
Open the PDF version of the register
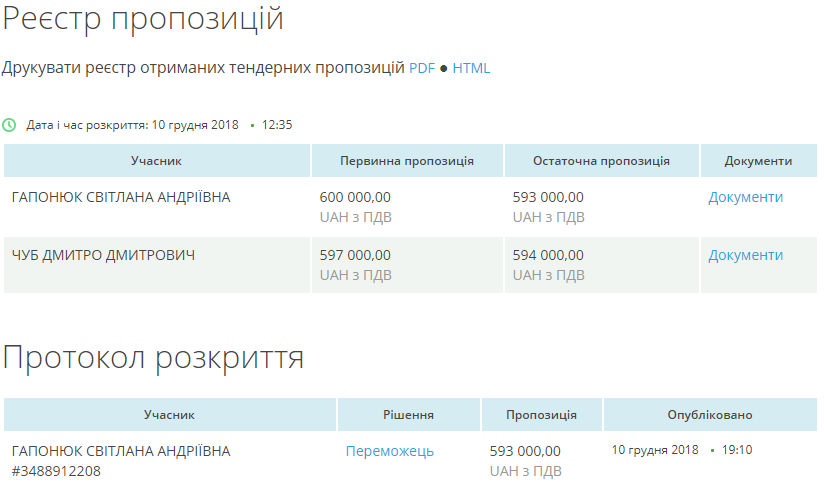point(422,68)
